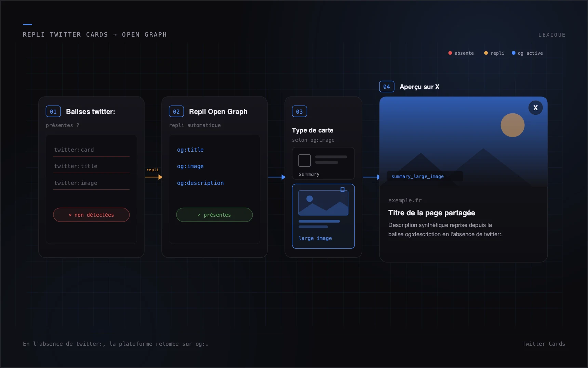Select the og:image tag row

click(214, 166)
